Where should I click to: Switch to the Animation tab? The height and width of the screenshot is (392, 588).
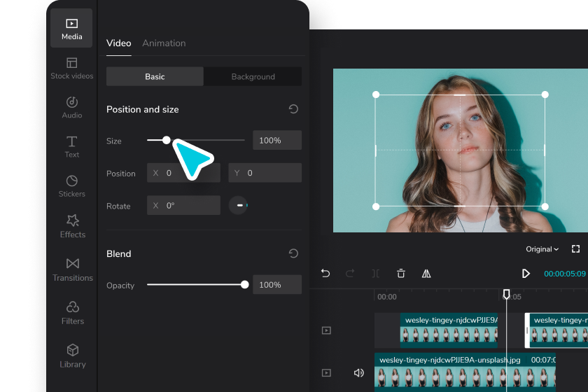click(x=164, y=43)
